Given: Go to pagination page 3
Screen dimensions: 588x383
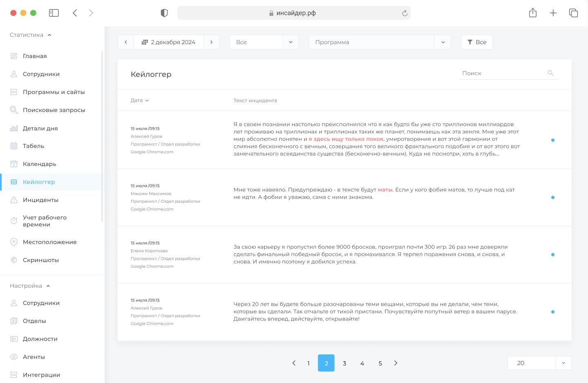Looking at the screenshot, I should pyautogui.click(x=344, y=363).
